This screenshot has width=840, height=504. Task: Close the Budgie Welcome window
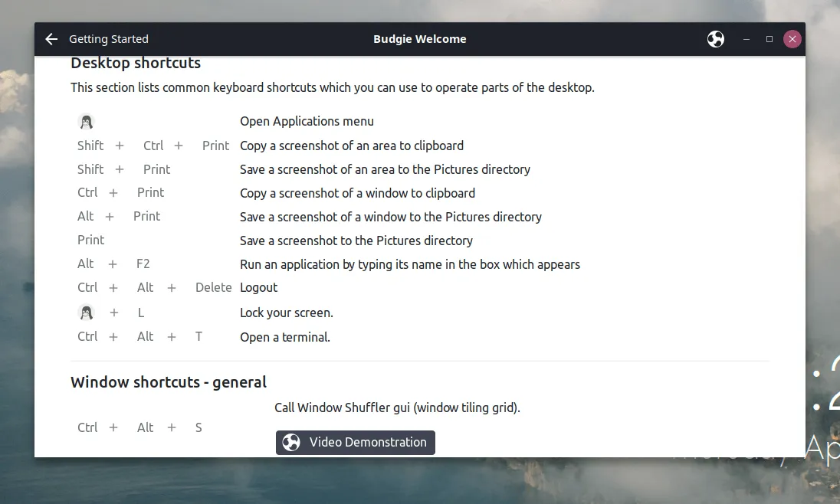coord(792,39)
